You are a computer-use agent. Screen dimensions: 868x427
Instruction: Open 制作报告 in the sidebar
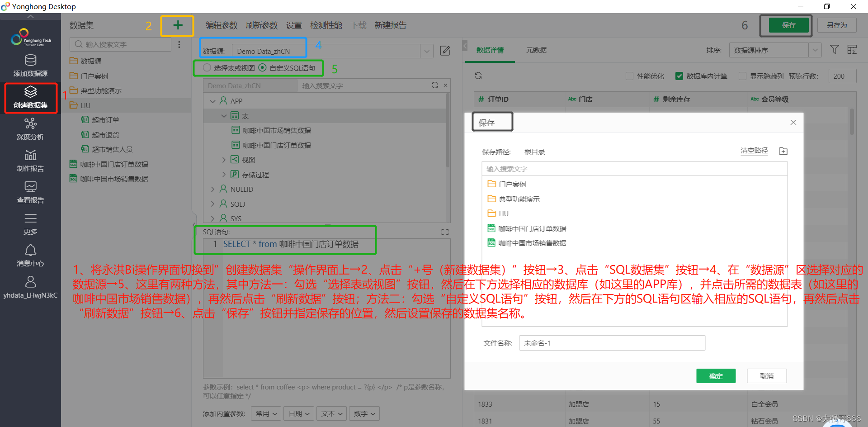30,161
